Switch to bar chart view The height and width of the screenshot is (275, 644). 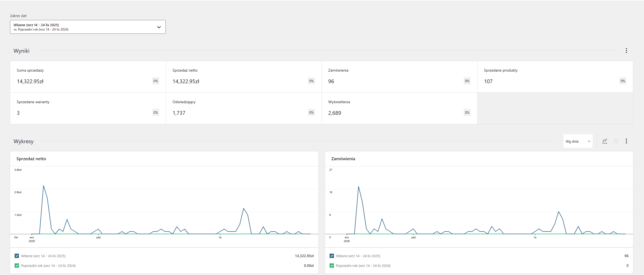[x=616, y=141]
